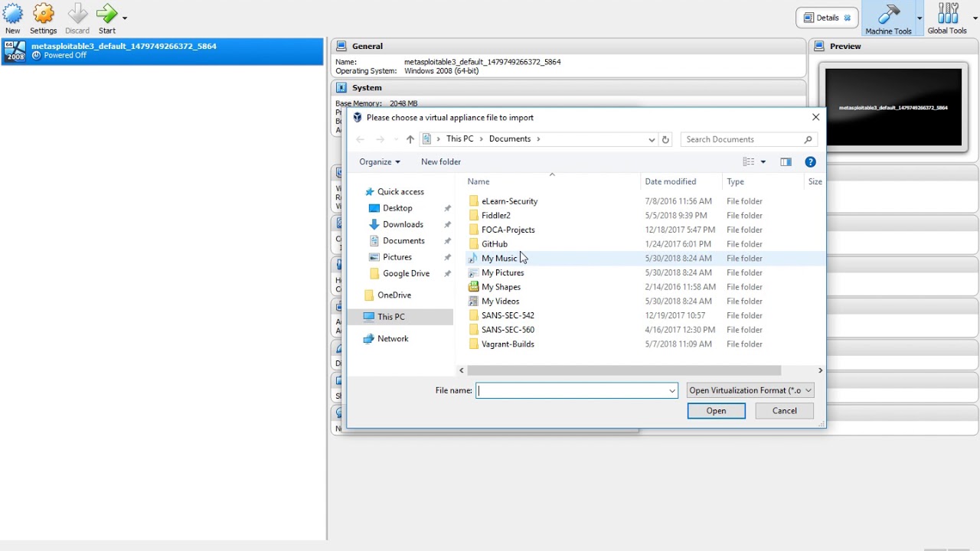Click the Search Documents field
The image size is (980, 551).
pos(749,139)
